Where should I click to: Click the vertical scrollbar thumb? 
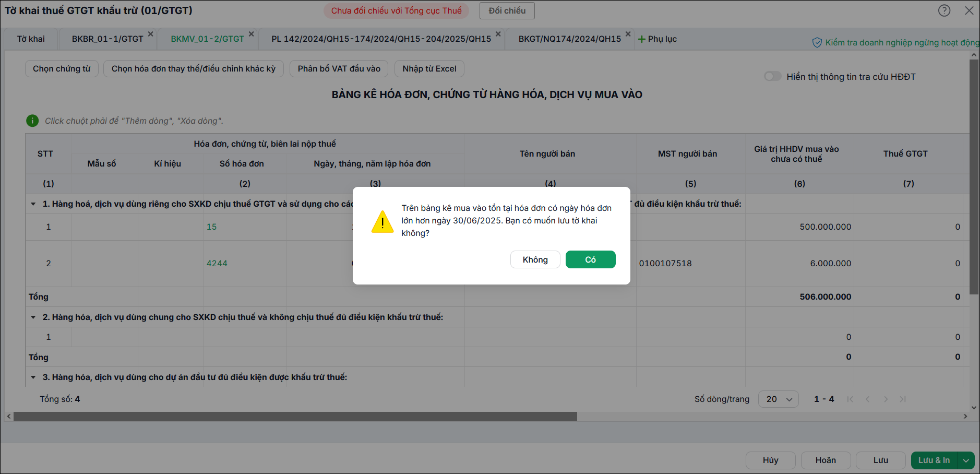click(x=974, y=177)
